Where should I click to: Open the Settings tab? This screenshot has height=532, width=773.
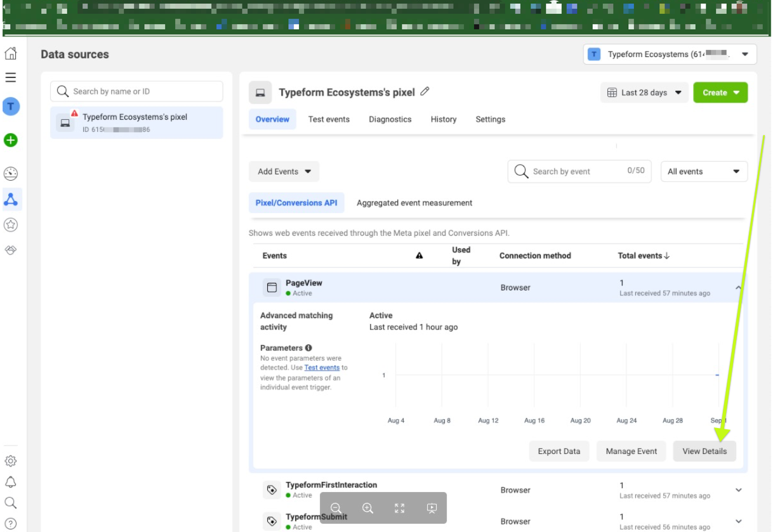point(491,119)
